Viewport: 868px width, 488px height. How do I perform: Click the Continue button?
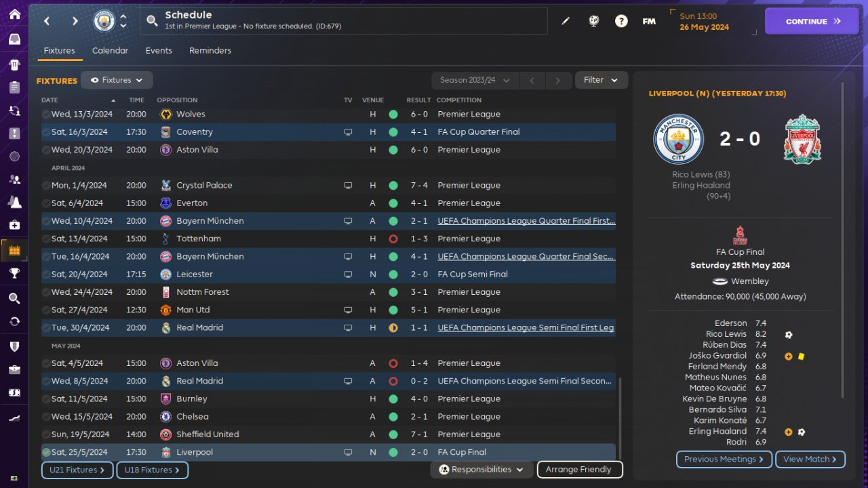[x=812, y=21]
